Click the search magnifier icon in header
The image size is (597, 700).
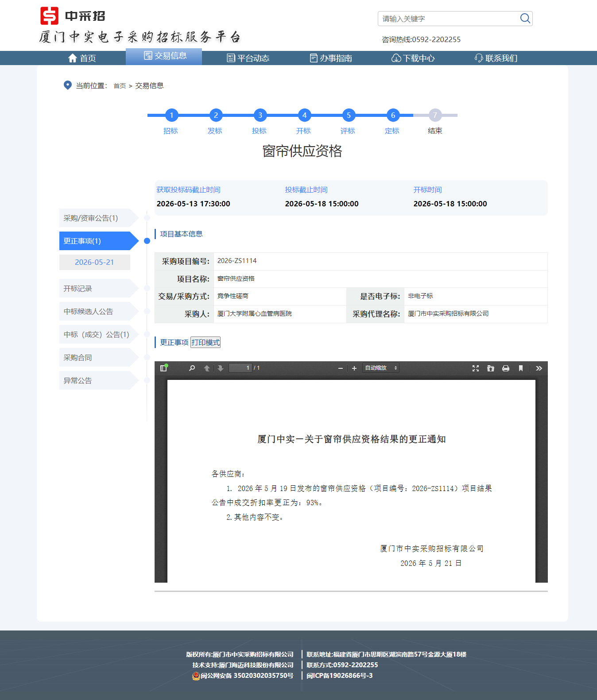pos(525,18)
